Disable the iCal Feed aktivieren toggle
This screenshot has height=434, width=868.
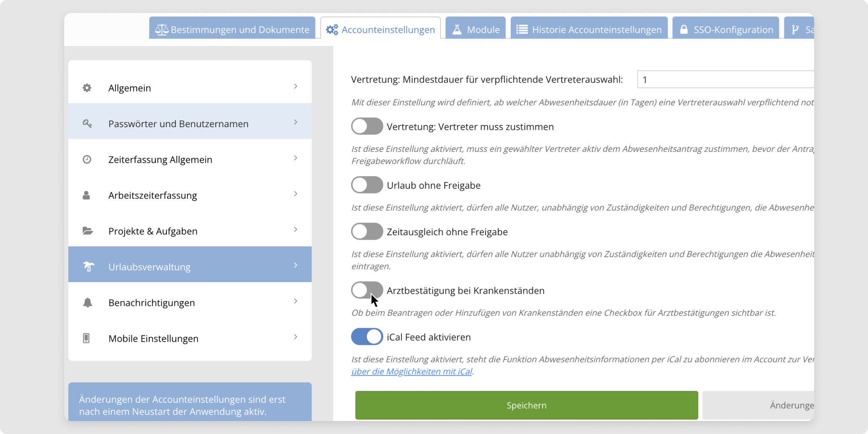click(367, 337)
